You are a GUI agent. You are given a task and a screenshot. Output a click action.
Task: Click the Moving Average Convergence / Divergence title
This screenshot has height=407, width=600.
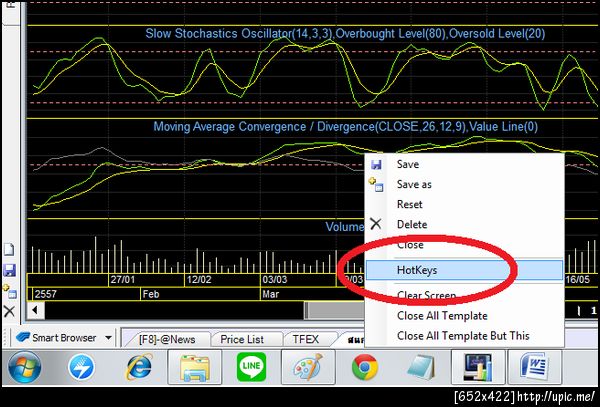(346, 127)
